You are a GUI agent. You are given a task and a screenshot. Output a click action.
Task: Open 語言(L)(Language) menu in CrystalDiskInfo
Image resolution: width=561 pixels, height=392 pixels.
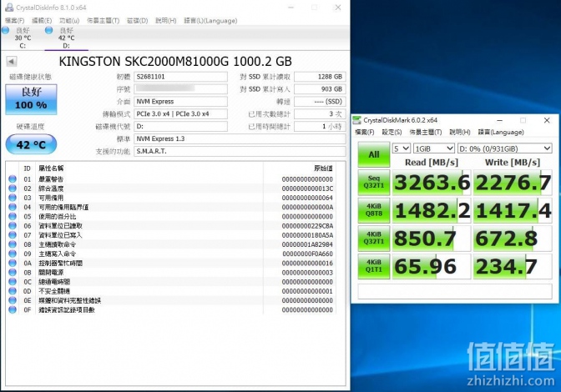210,21
